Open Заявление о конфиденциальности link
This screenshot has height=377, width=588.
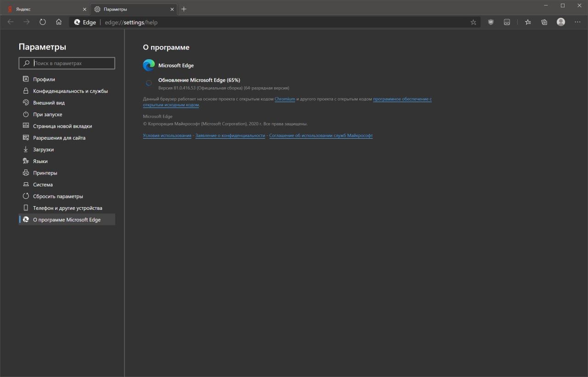[x=230, y=136]
